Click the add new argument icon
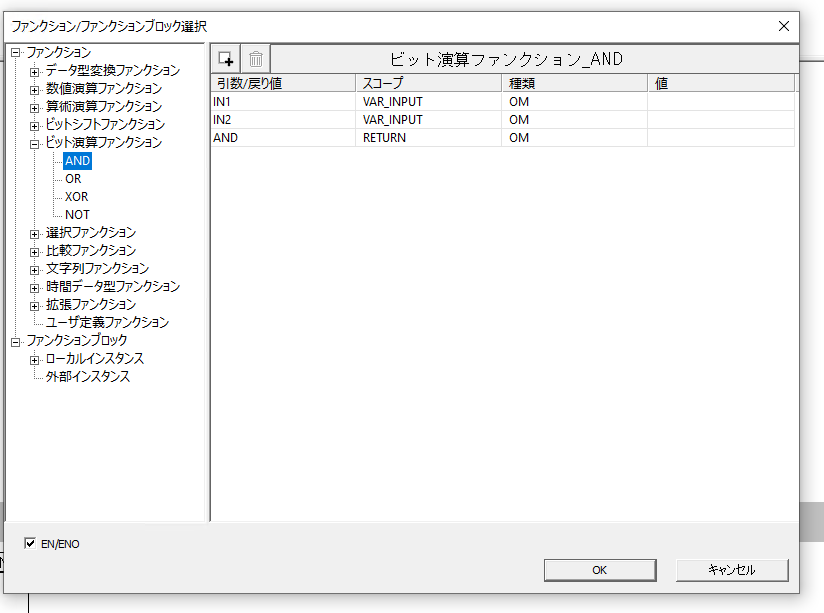The image size is (824, 613). pos(226,59)
